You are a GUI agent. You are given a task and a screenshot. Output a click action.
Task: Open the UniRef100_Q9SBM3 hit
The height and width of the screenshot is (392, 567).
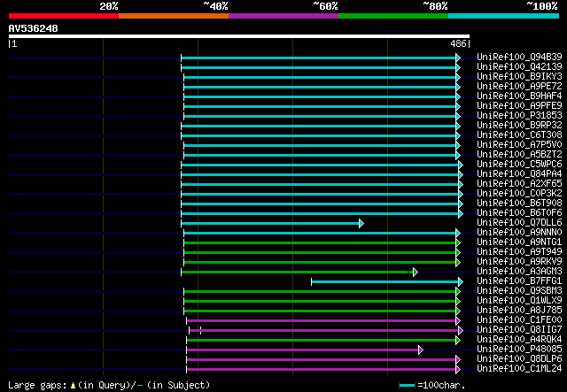tap(519, 291)
